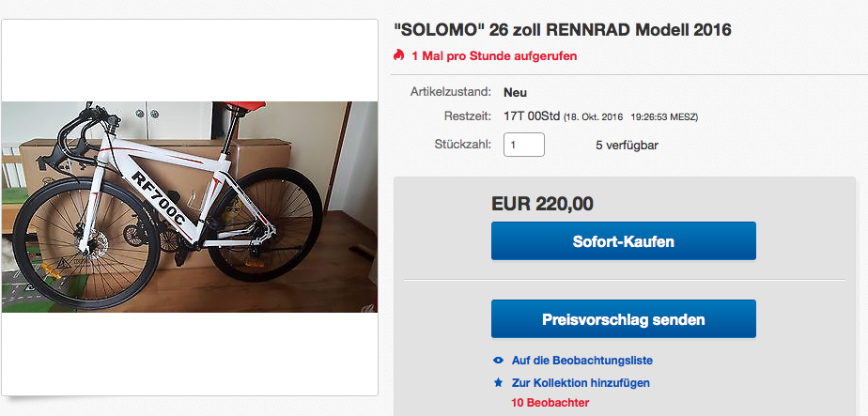Select the Zur Kollektion hinzufügen link
This screenshot has width=868, height=416.
point(581,382)
